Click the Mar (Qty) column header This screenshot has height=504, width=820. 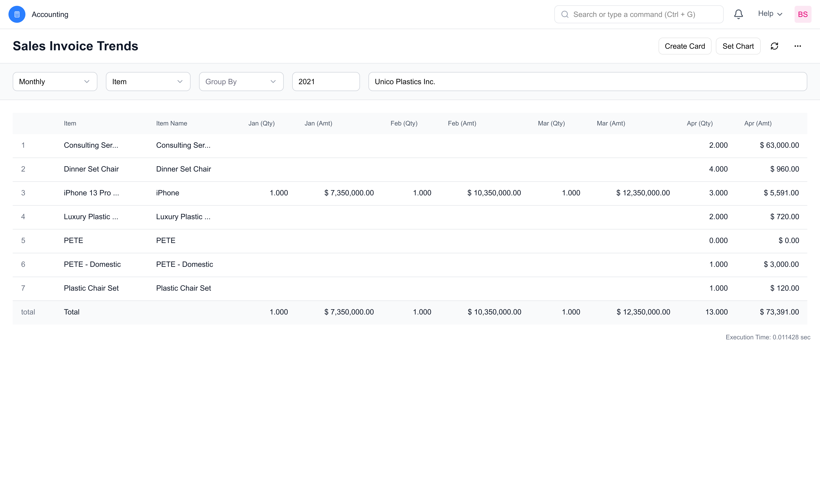pos(551,123)
